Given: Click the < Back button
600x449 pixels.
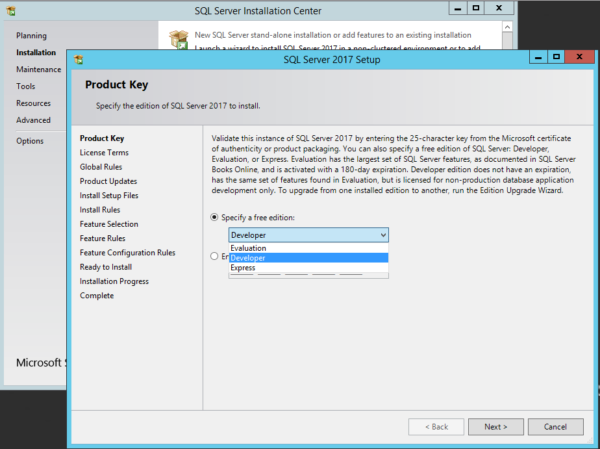Looking at the screenshot, I should pos(436,427).
